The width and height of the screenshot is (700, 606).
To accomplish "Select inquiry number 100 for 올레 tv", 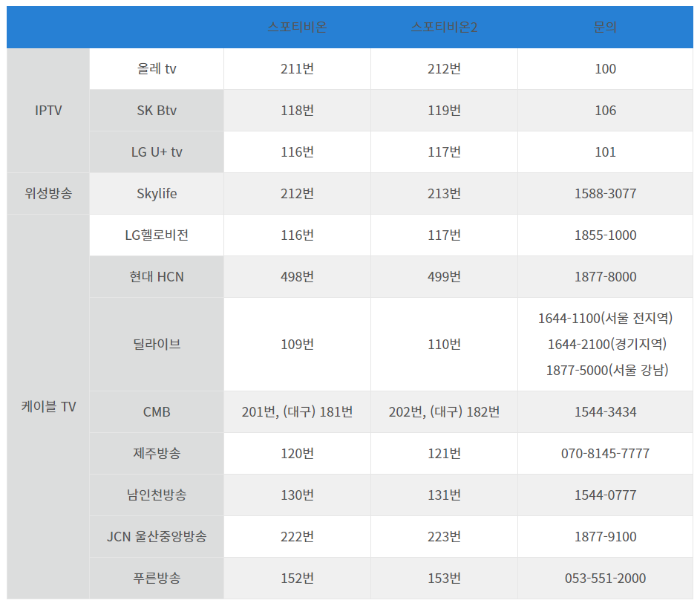I will tap(605, 69).
